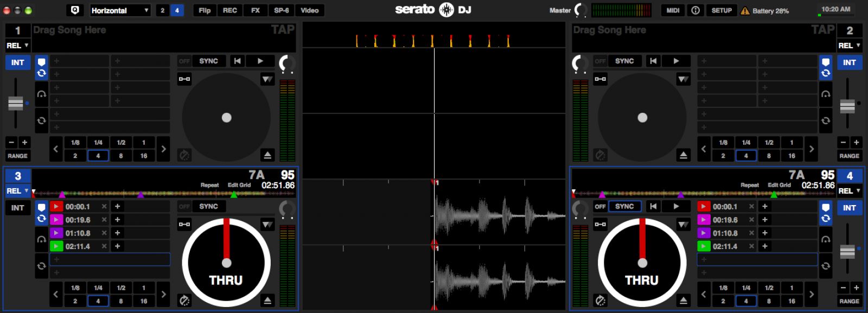Screen dimensions: 868x313
Task: Open the Video panel
Action: (x=310, y=10)
